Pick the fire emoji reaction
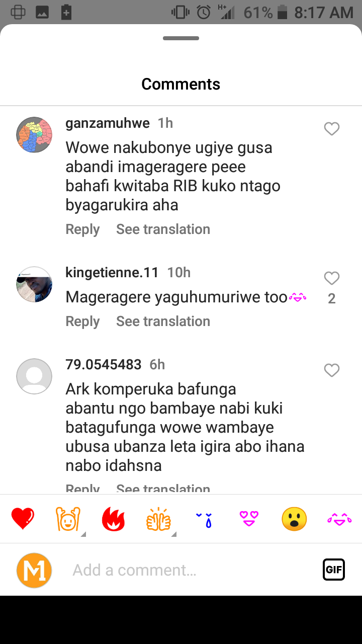Image resolution: width=362 pixels, height=644 pixels. click(113, 519)
